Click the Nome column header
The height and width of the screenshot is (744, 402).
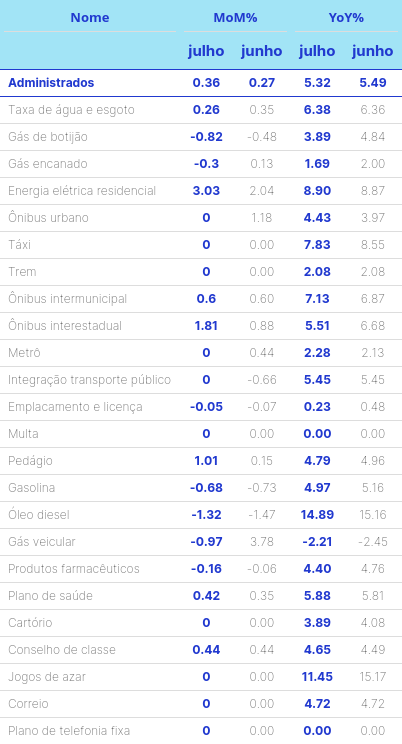tap(90, 18)
